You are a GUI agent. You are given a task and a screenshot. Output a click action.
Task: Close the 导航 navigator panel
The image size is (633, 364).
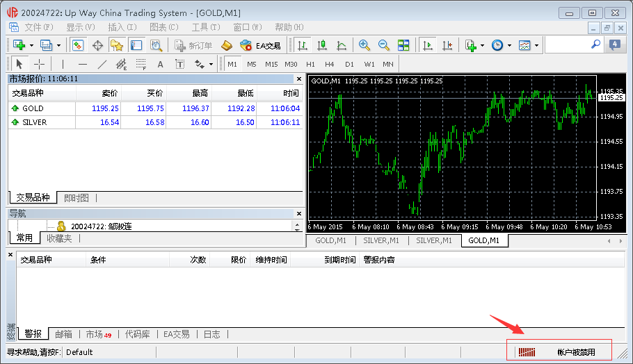[299, 213]
